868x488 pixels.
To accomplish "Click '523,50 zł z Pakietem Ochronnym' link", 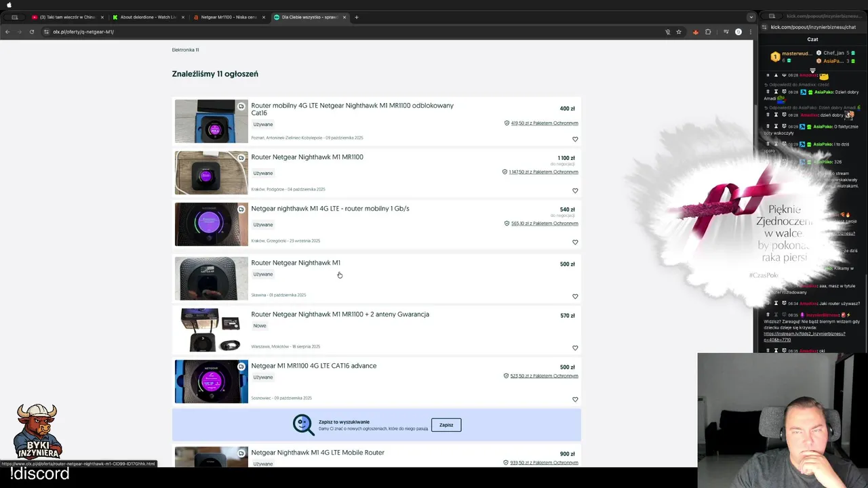I will 544,376.
